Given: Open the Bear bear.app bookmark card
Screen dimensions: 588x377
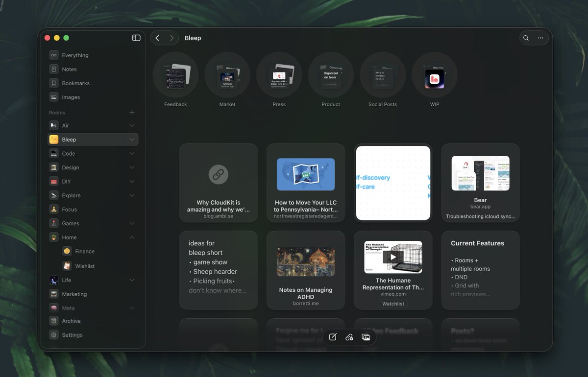Looking at the screenshot, I should pyautogui.click(x=480, y=183).
